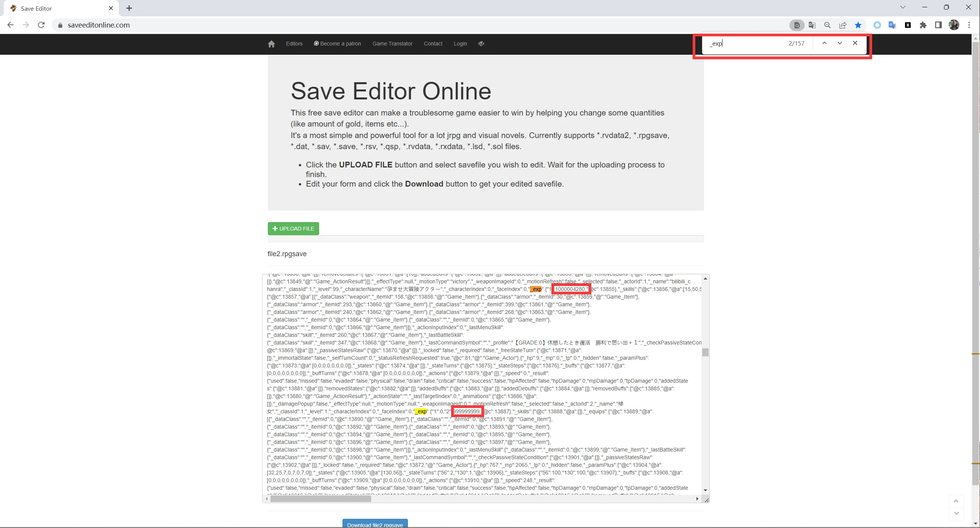Viewport: 980px width, 528px height.
Task: Click the Save Editor Online heading
Action: click(391, 91)
